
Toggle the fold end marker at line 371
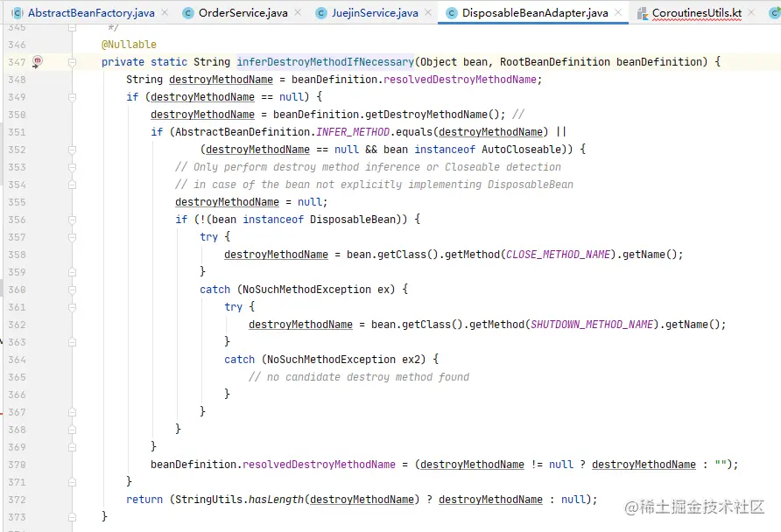[72, 482]
